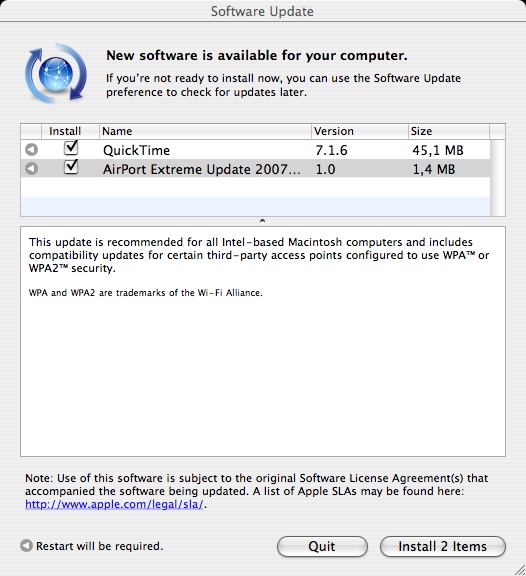The image size is (526, 576).
Task: Click the Software Update globe icon
Action: point(56,73)
